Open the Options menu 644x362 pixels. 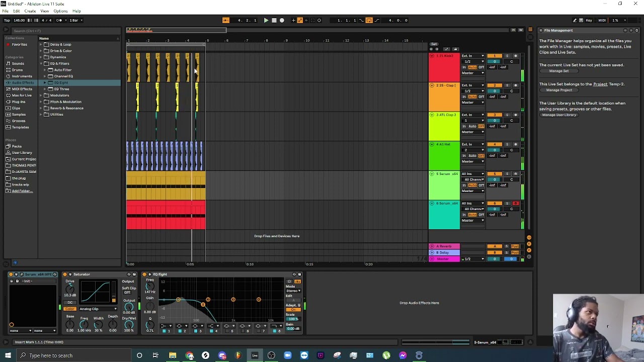coord(60,11)
